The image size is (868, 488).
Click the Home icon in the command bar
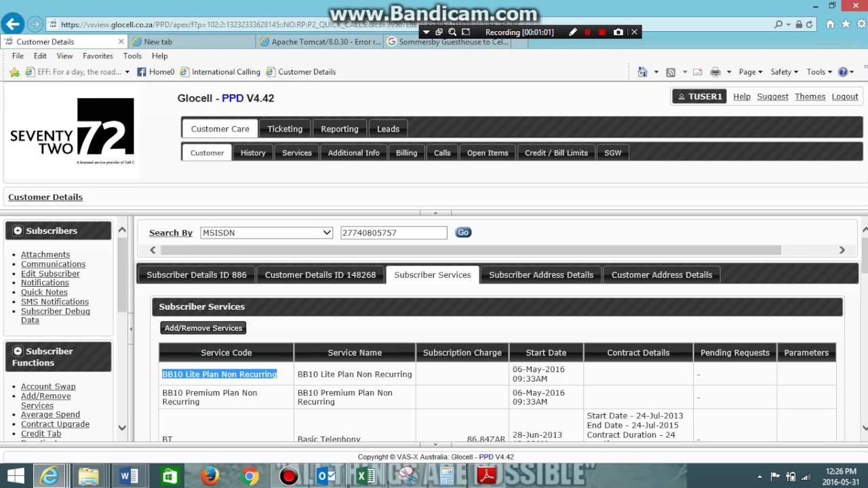pos(642,72)
